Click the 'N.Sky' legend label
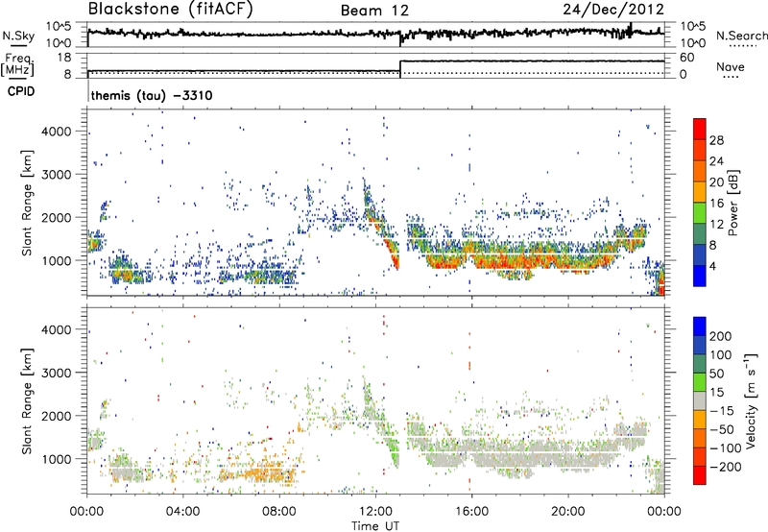This screenshot has height=532, width=768. (18, 36)
